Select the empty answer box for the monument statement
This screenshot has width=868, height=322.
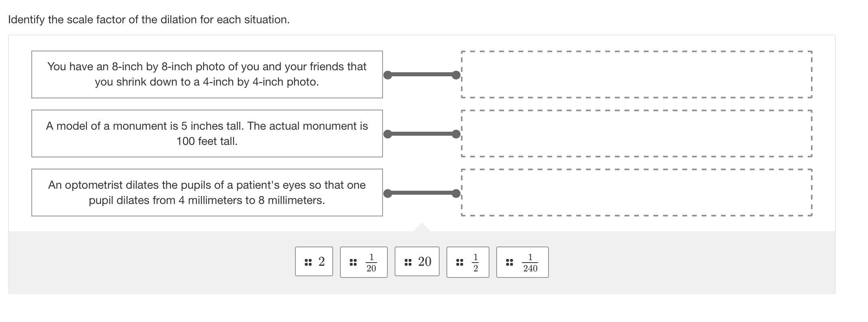click(636, 133)
